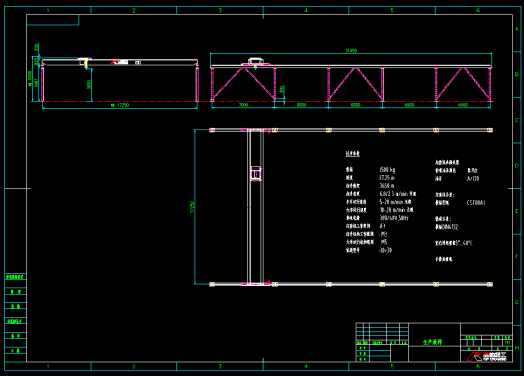Select the 17250 span dimension under front elevation
Screen dimensions: 524x377
point(120,105)
